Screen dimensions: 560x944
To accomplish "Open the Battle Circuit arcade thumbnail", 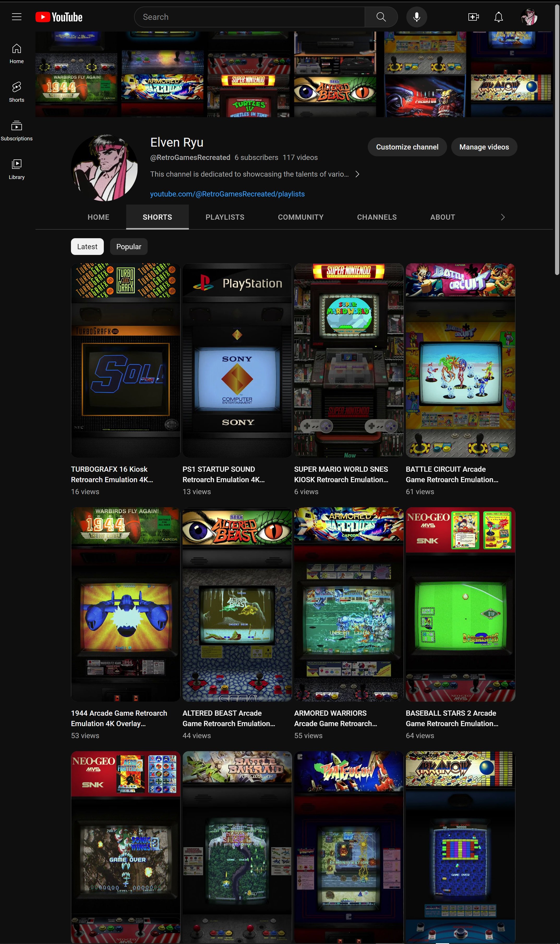I will (x=460, y=361).
